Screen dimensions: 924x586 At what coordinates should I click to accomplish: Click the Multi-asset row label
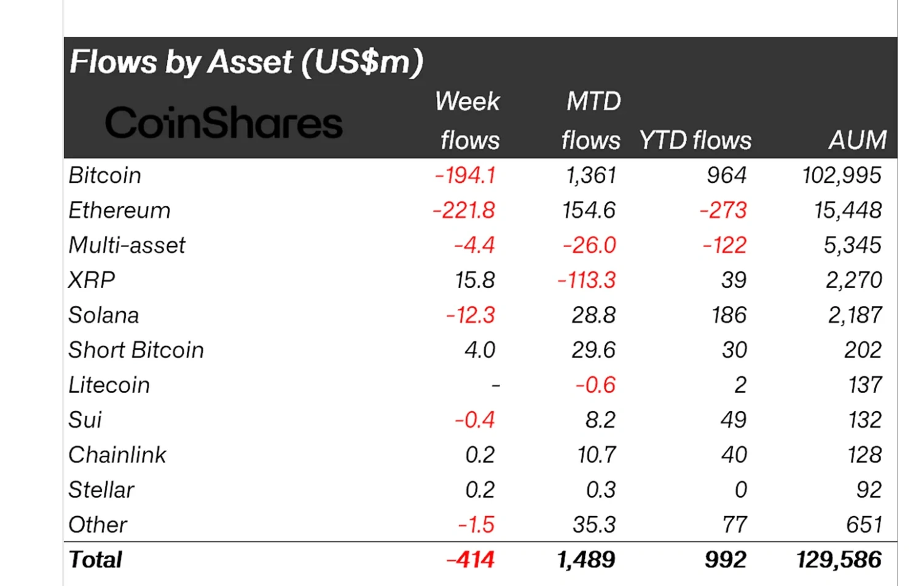pyautogui.click(x=127, y=246)
